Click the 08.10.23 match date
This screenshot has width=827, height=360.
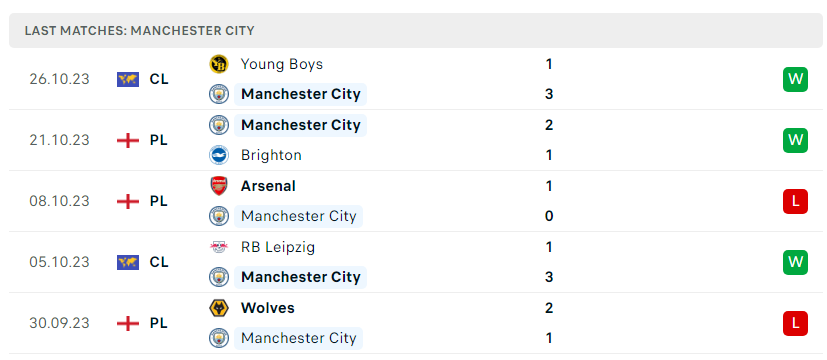(x=60, y=201)
